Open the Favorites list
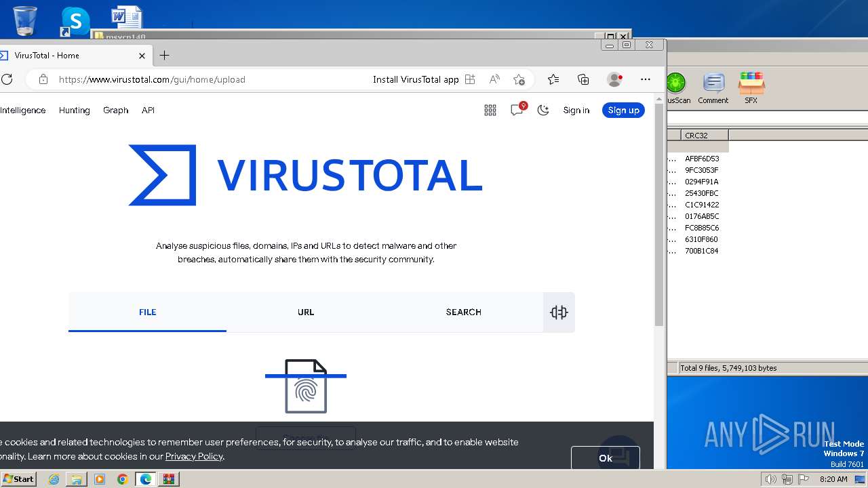The width and height of the screenshot is (868, 488). pos(553,79)
